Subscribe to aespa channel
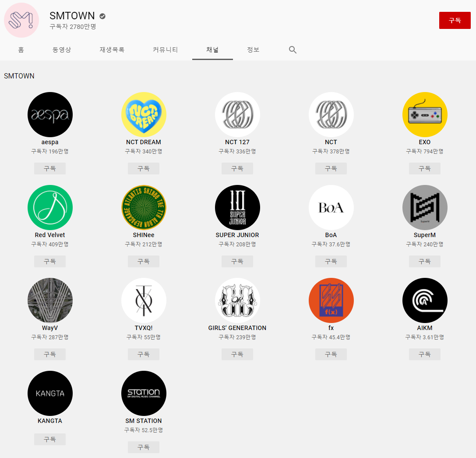Image resolution: width=476 pixels, height=458 pixels. click(x=50, y=168)
